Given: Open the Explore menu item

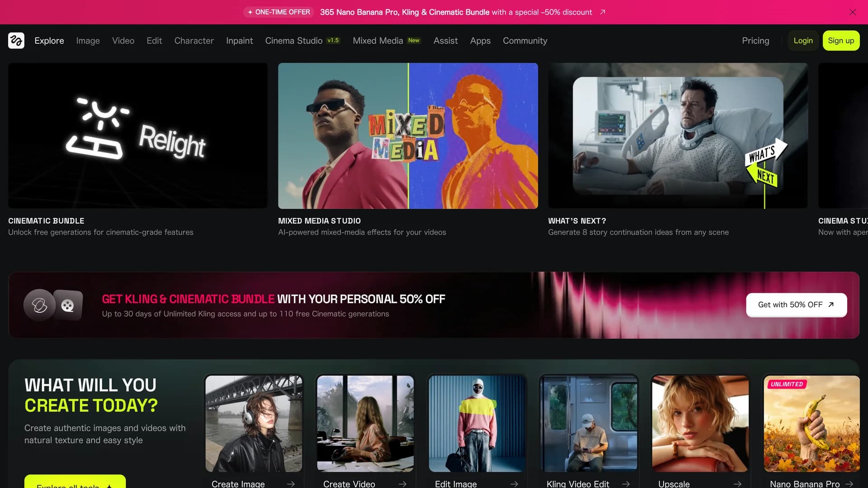Looking at the screenshot, I should 49,41.
